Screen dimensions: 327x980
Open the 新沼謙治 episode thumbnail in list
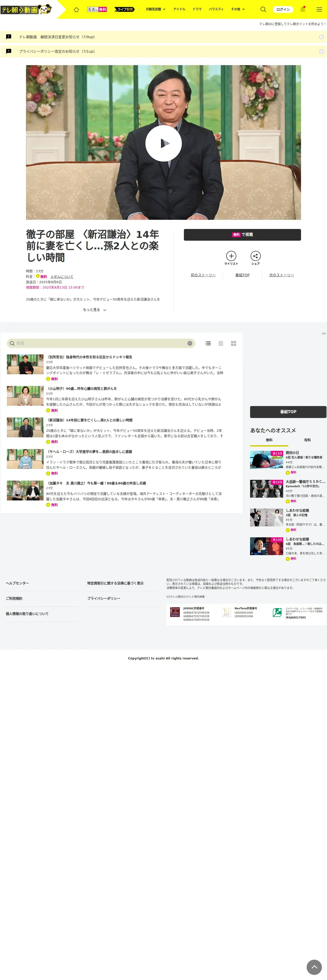click(25, 428)
